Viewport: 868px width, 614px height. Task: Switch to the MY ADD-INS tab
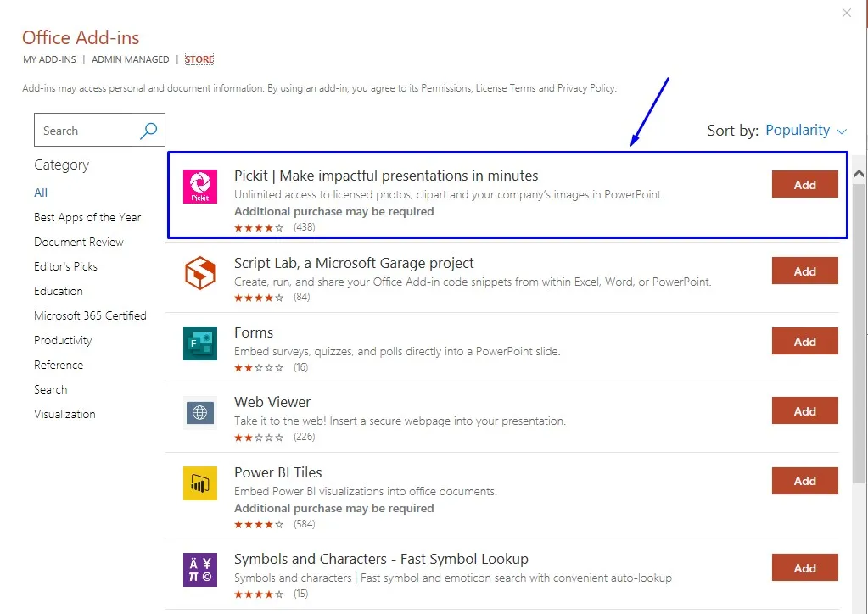click(x=49, y=59)
